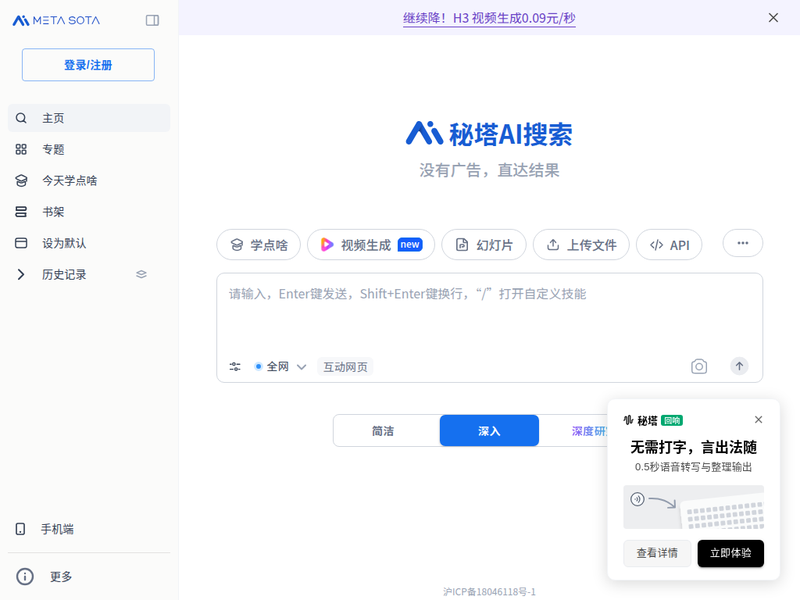
Task: Click the voice typing illustration thumbnail
Action: pos(693,507)
